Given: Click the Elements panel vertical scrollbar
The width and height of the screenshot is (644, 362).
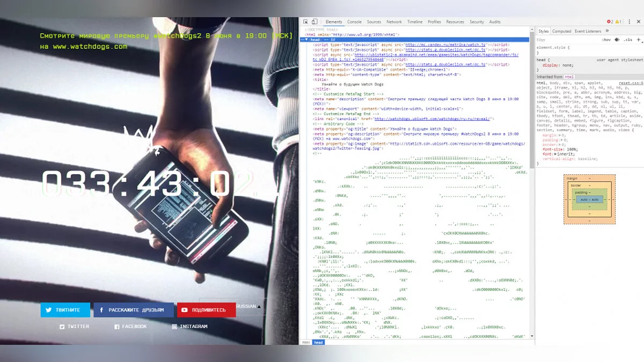Looking at the screenshot, I should 531,182.
